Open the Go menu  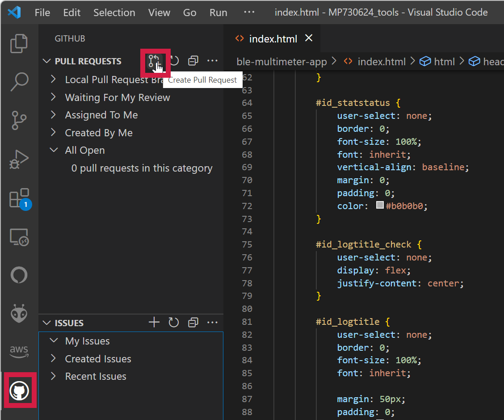coord(189,13)
